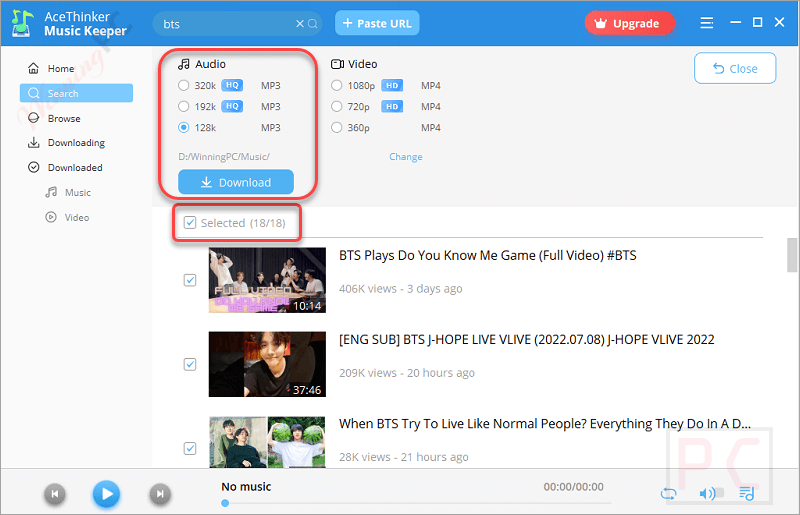Click the previous track button
Image resolution: width=800 pixels, height=515 pixels.
(x=55, y=494)
